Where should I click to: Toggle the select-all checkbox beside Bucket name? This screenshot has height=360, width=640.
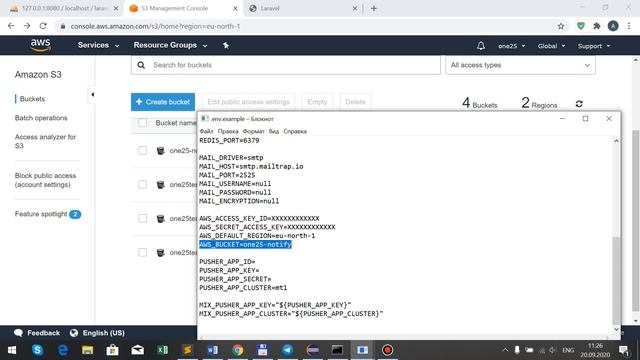pos(142,123)
